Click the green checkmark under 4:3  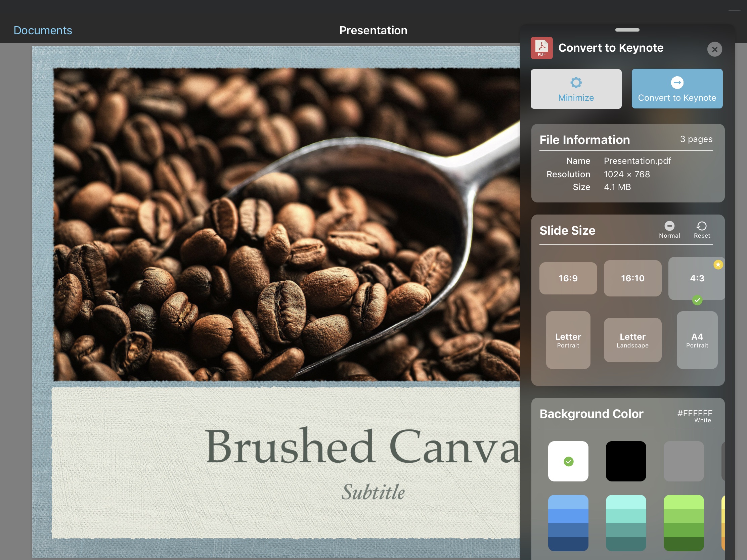[697, 300]
